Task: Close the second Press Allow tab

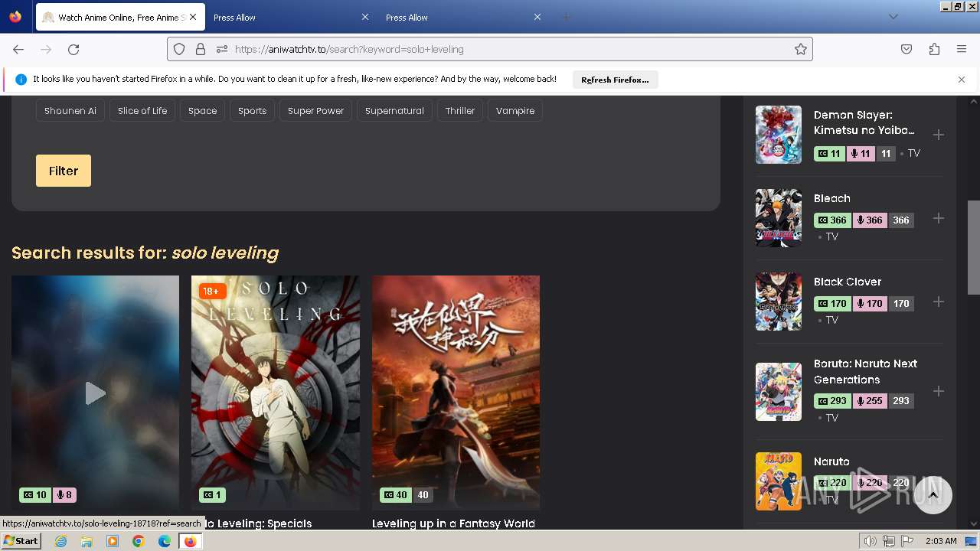Action: click(537, 17)
